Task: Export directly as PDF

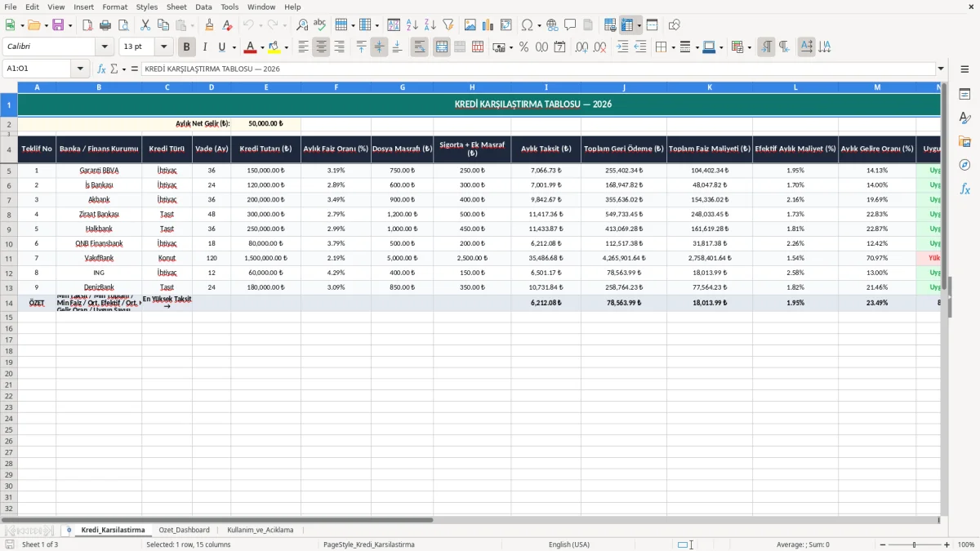Action: [87, 25]
